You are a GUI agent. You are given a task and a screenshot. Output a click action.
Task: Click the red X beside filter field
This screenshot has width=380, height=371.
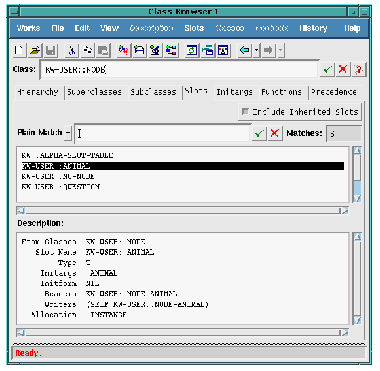click(x=275, y=133)
